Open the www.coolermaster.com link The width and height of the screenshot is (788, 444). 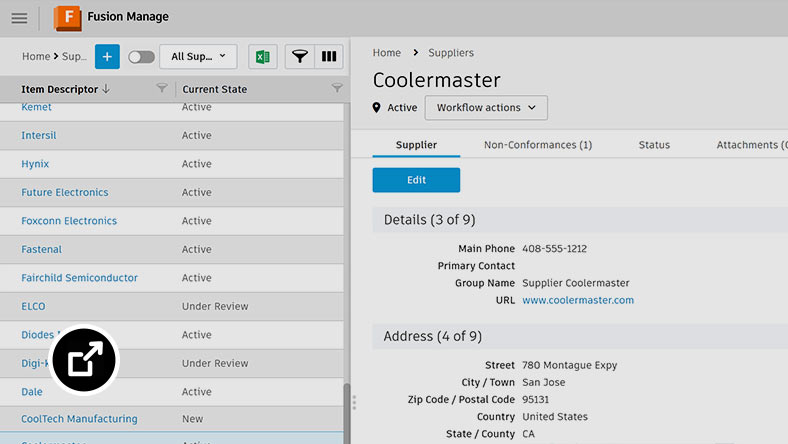point(577,300)
